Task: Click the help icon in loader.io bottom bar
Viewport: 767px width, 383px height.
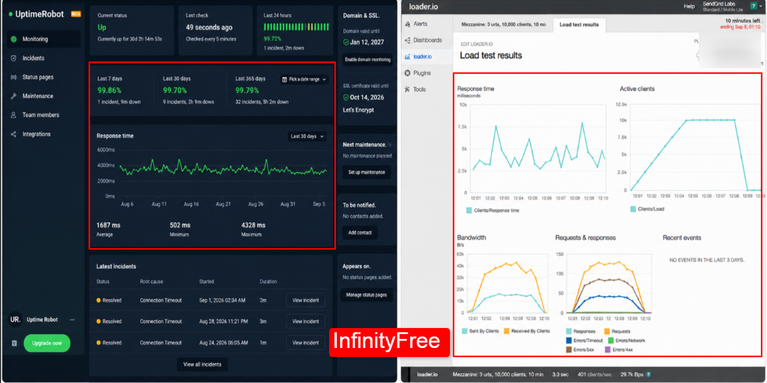Action: (648, 375)
